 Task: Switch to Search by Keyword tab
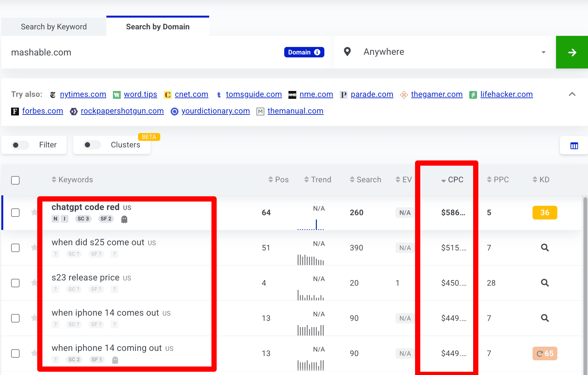pos(54,27)
